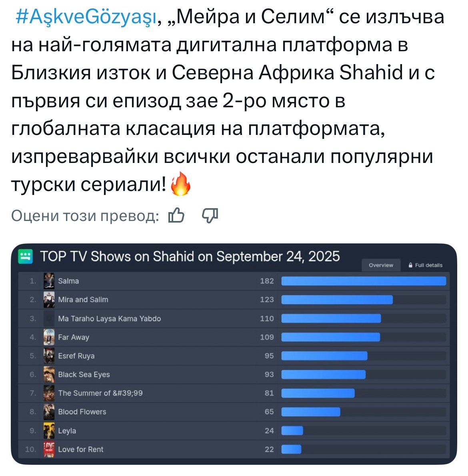Click the lock icon beside Full details
The height and width of the screenshot is (476, 468).
click(x=410, y=265)
